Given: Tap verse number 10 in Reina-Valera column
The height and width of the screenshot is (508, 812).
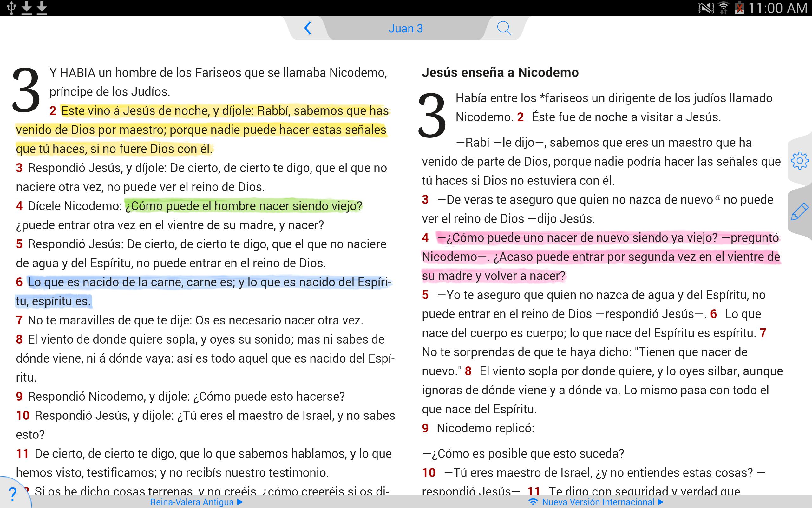Looking at the screenshot, I should [23, 416].
